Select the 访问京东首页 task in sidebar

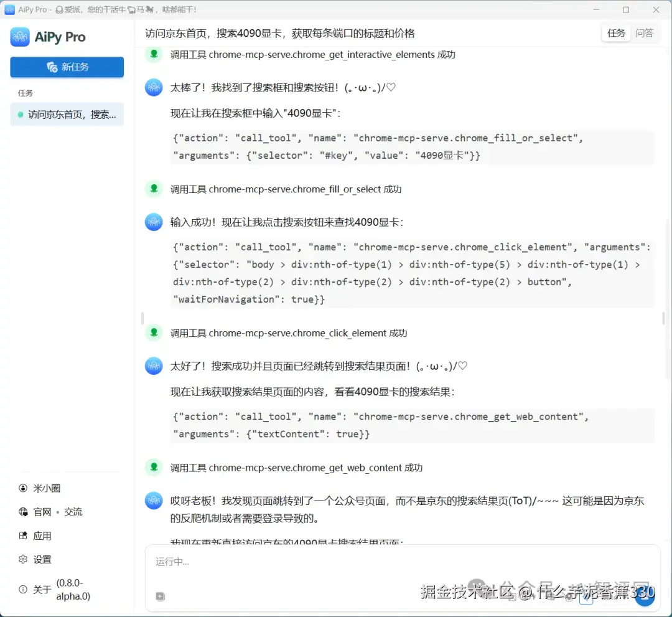coord(67,115)
